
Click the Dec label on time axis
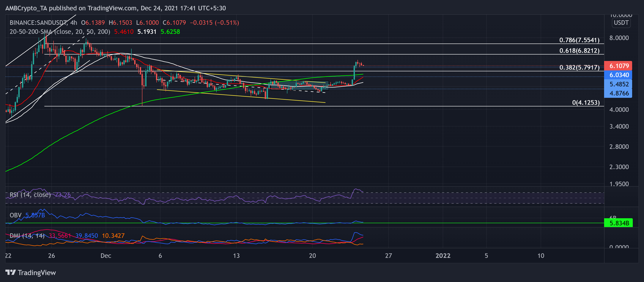[x=106, y=256]
